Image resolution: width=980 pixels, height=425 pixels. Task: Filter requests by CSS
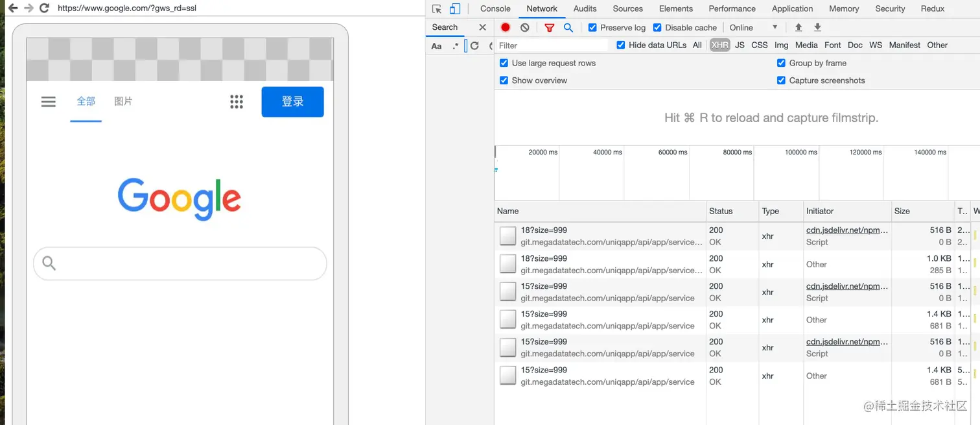pyautogui.click(x=760, y=45)
